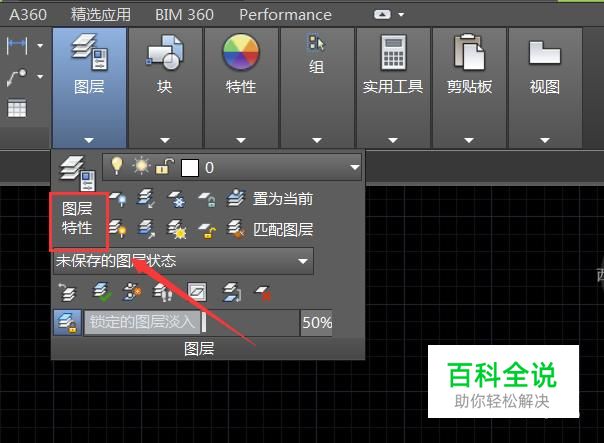Click the 组 group panel icon
The height and width of the screenshot is (443, 604).
[317, 42]
